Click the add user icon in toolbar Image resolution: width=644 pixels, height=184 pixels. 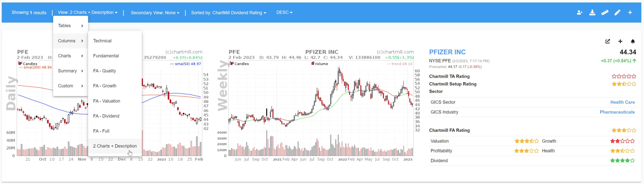[579, 13]
